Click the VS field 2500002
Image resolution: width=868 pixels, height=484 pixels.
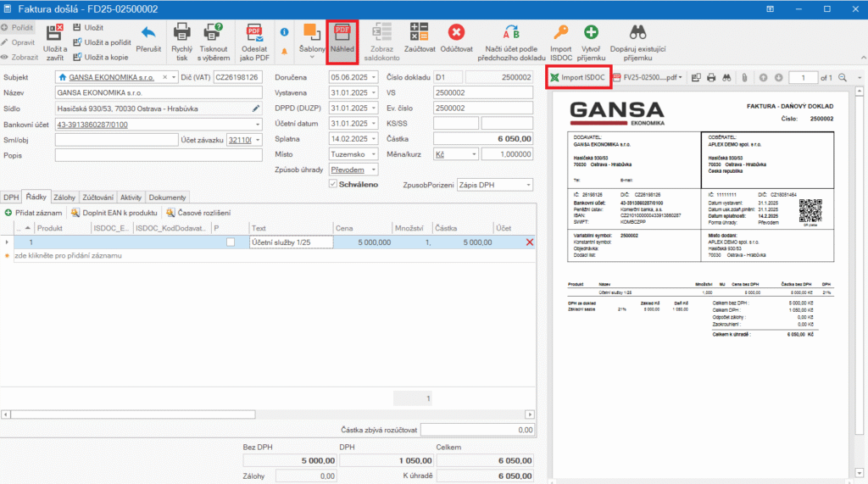pyautogui.click(x=482, y=93)
